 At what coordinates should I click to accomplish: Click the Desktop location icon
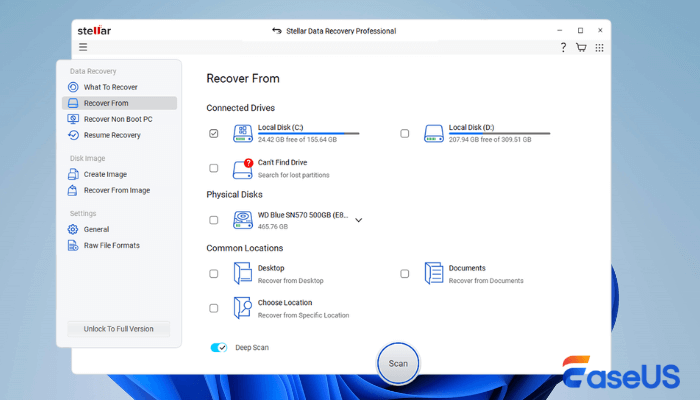[243, 273]
